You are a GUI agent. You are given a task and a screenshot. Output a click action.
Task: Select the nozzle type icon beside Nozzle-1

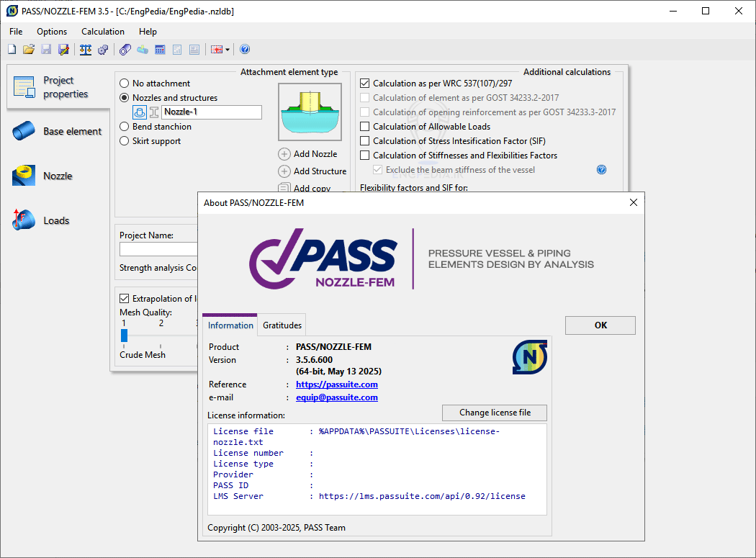point(140,112)
